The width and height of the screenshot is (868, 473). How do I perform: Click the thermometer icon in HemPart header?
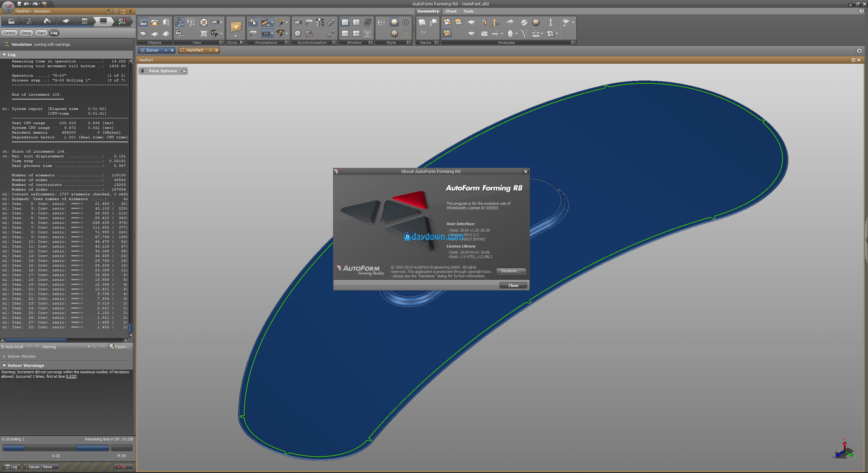pos(115,11)
